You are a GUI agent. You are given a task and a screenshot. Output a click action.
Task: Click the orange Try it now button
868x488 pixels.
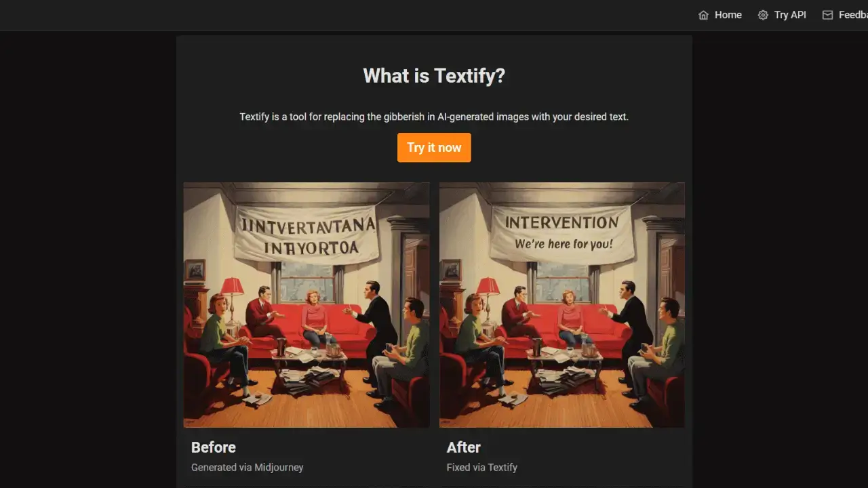pyautogui.click(x=434, y=148)
